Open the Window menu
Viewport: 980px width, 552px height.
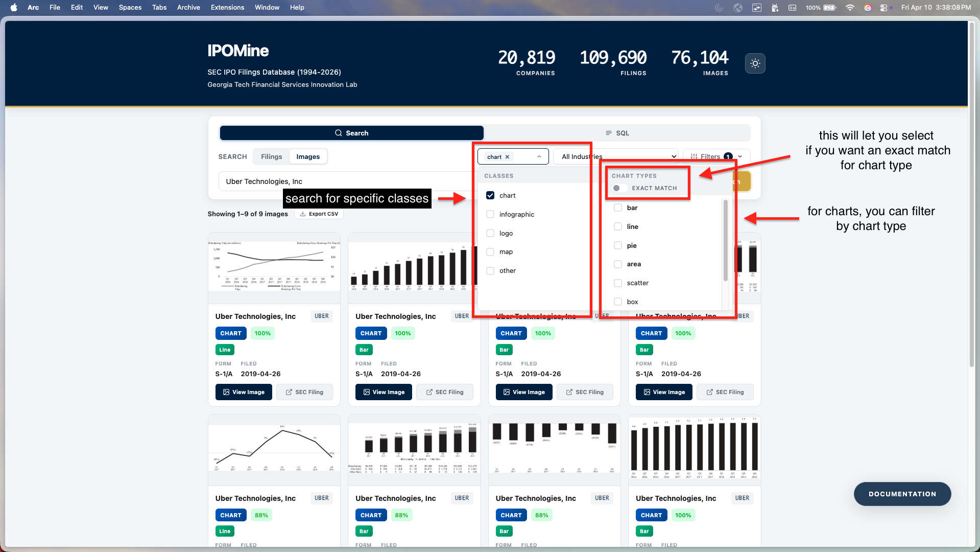(267, 7)
